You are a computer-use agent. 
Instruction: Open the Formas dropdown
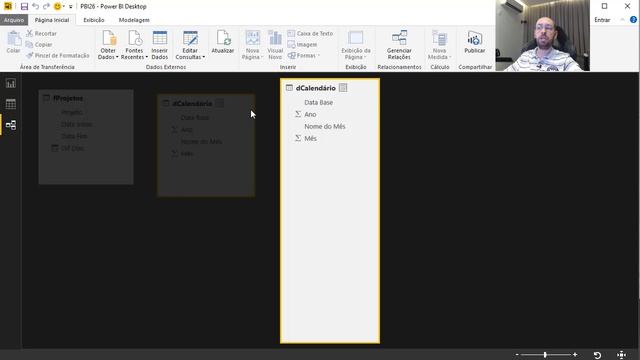(304, 56)
